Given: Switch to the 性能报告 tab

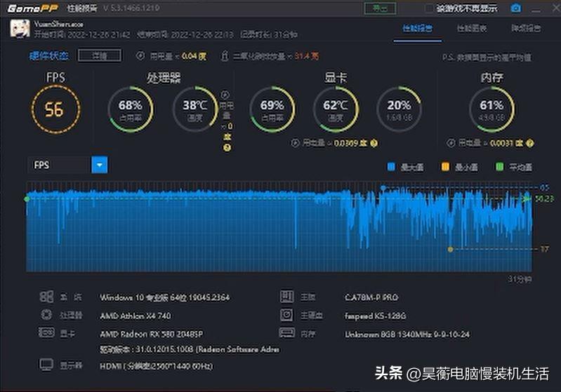Looking at the screenshot, I should tap(417, 28).
